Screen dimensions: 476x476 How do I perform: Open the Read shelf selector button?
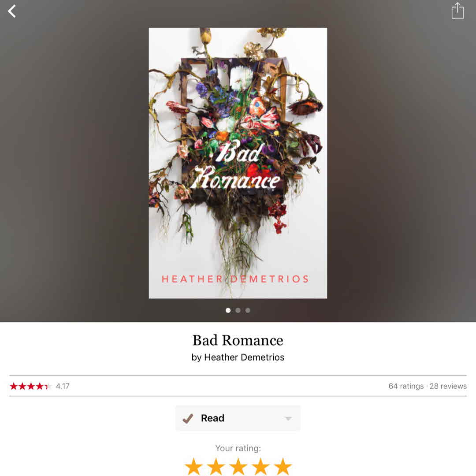pyautogui.click(x=238, y=418)
